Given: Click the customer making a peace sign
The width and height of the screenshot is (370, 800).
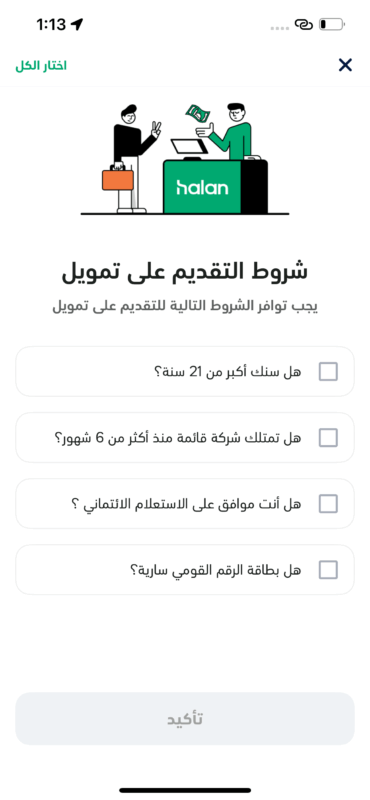Looking at the screenshot, I should tap(133, 158).
